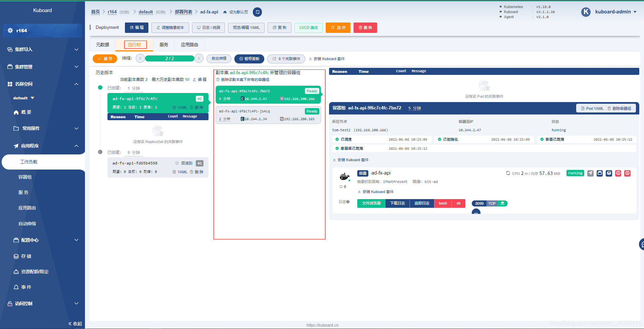Click the blue database icon in container row

609,173
